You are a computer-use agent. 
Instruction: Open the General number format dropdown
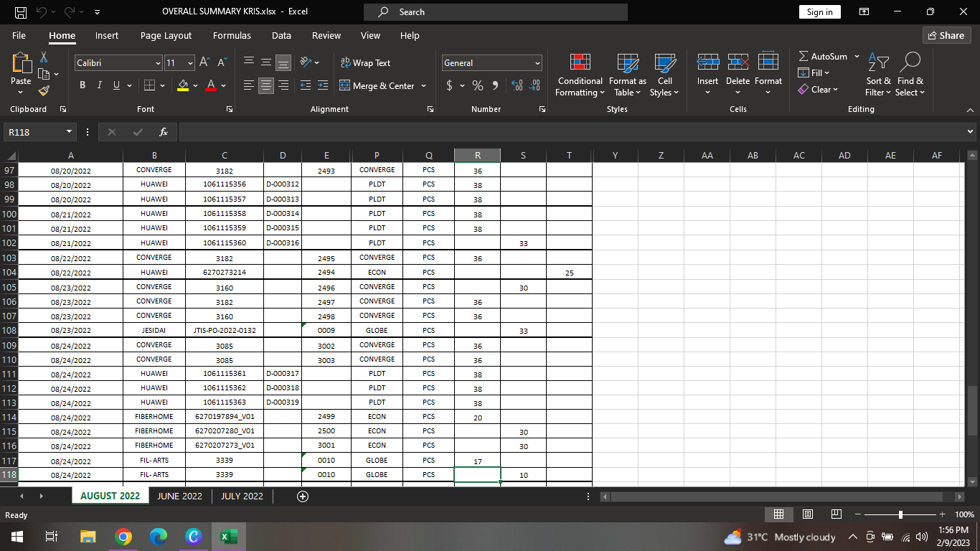click(x=537, y=63)
